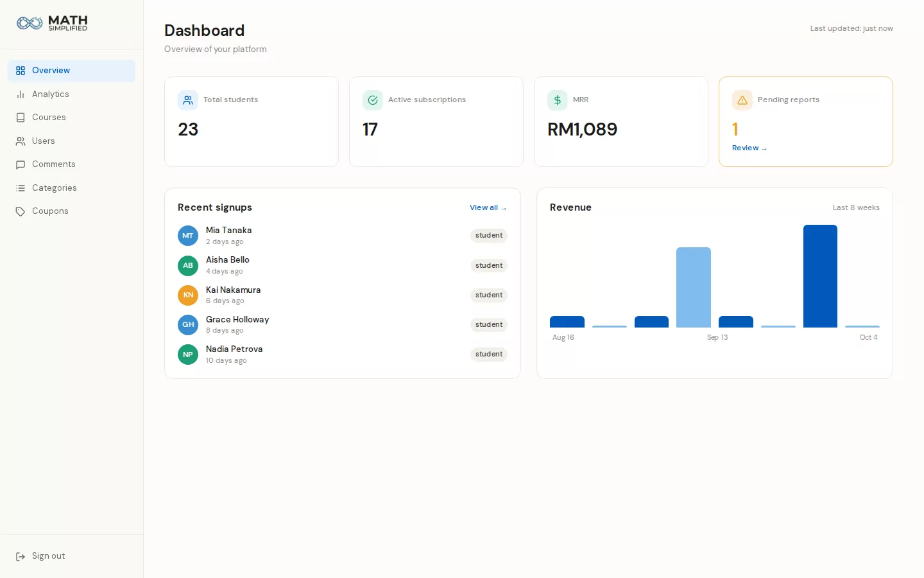Viewport: 924px width, 578px height.
Task: Click the Courses book icon
Action: click(x=21, y=118)
